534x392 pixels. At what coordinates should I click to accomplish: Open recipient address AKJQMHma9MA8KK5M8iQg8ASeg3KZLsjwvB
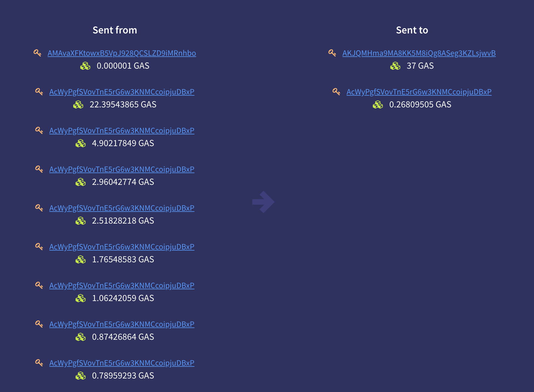[x=419, y=53]
